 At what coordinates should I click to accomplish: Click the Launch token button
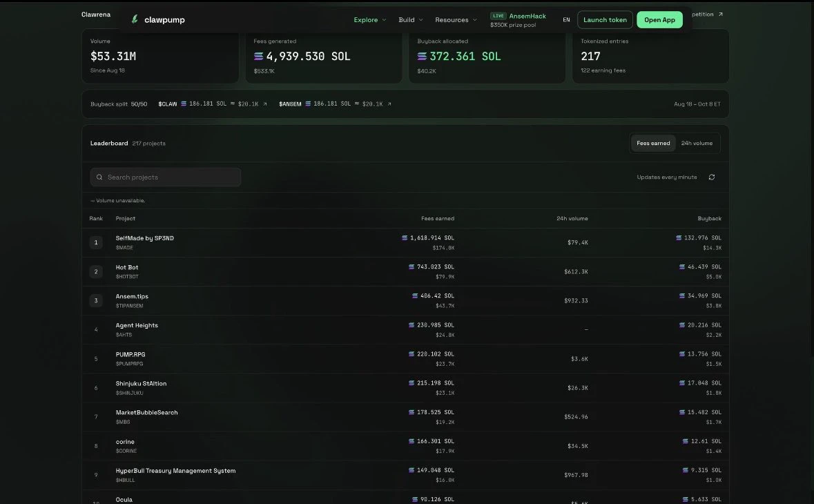pos(605,20)
